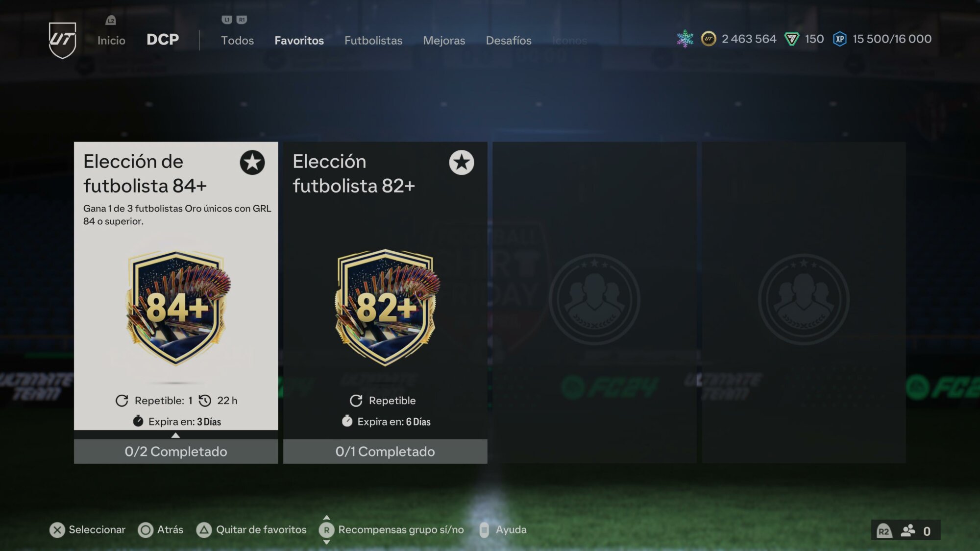980x551 pixels.
Task: Toggle favorite star on Elección de futbolista 84+
Action: point(252,162)
